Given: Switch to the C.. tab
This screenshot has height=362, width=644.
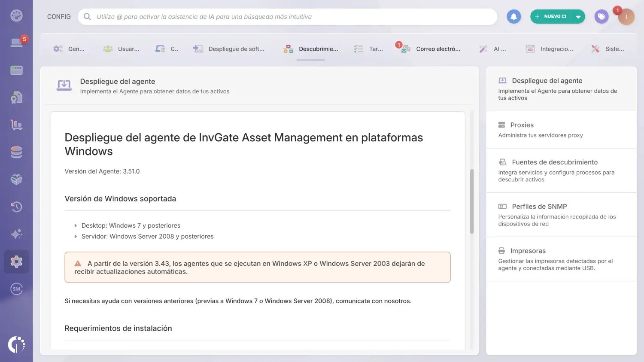Looking at the screenshot, I should [167, 49].
